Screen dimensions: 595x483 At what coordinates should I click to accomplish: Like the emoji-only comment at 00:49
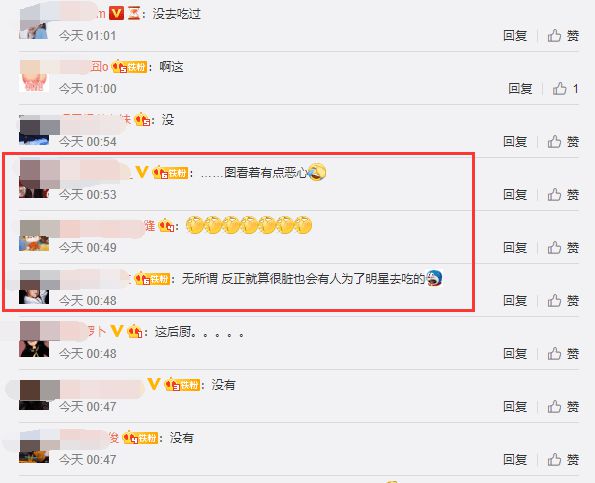point(563,248)
